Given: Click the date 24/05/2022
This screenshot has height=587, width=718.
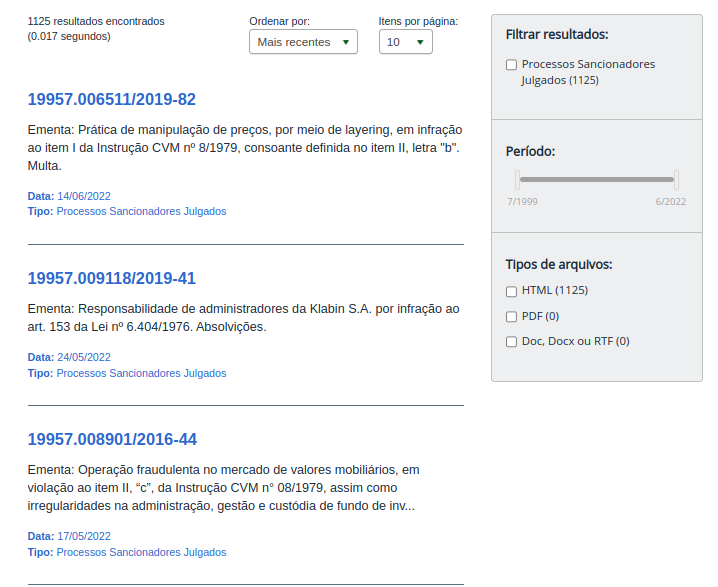Looking at the screenshot, I should click(84, 357).
